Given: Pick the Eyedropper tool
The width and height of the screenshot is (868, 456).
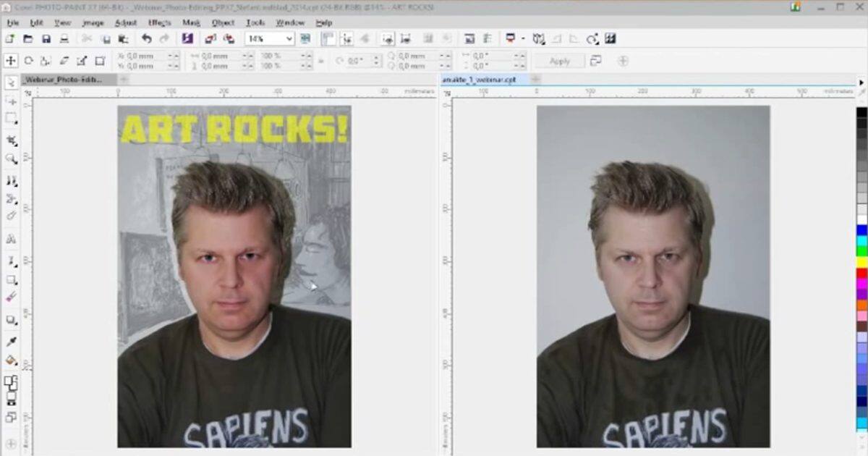Looking at the screenshot, I should pyautogui.click(x=12, y=341).
